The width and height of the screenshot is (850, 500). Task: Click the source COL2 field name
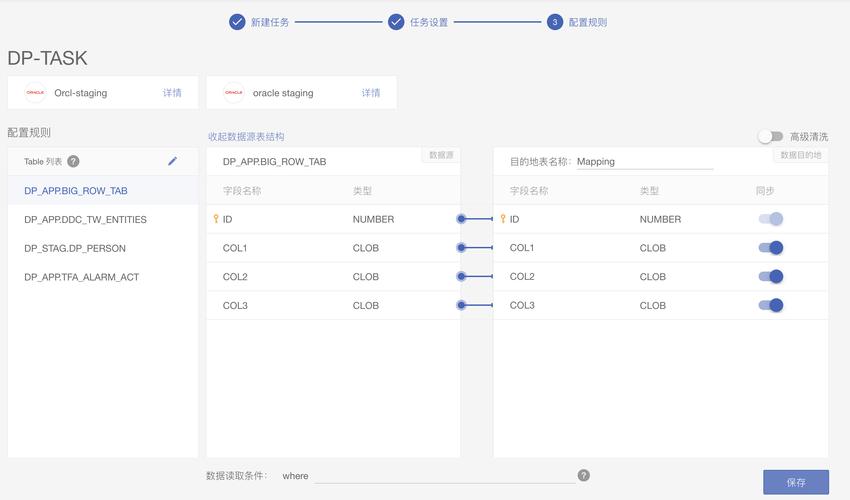point(235,277)
